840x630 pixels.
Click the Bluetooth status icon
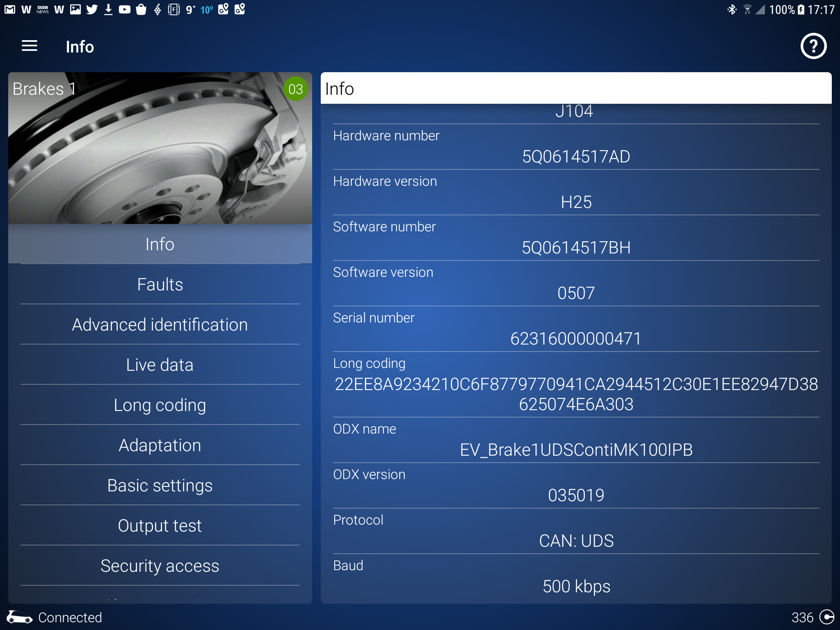[732, 9]
